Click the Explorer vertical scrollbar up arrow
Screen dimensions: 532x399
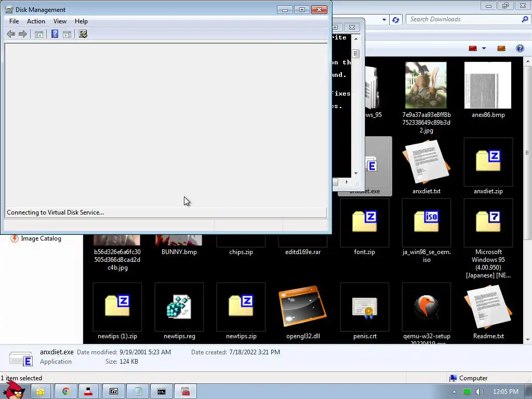coord(528,61)
